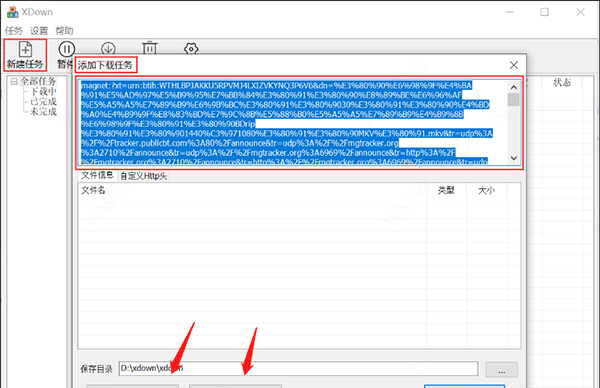Click the download arrow toolbar icon

(108, 48)
